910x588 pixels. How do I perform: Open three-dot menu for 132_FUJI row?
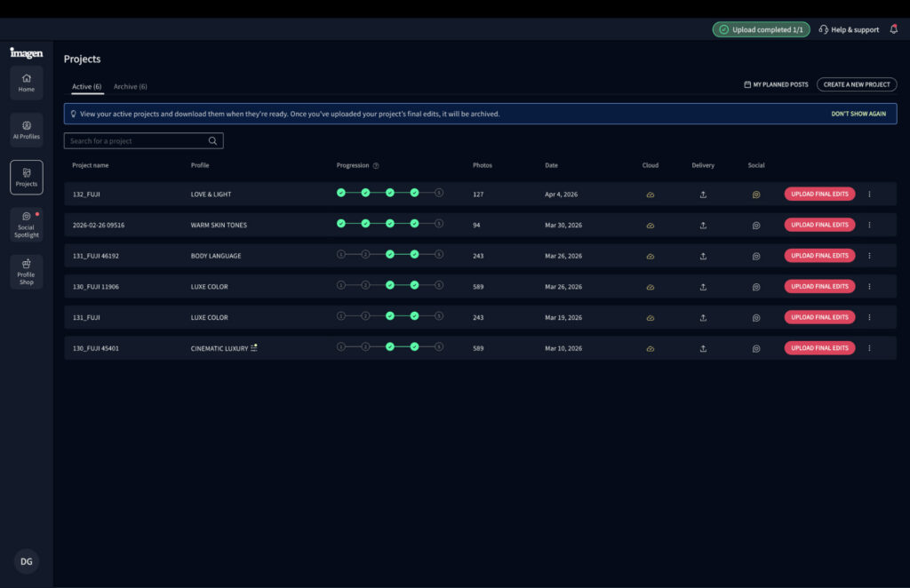click(869, 195)
